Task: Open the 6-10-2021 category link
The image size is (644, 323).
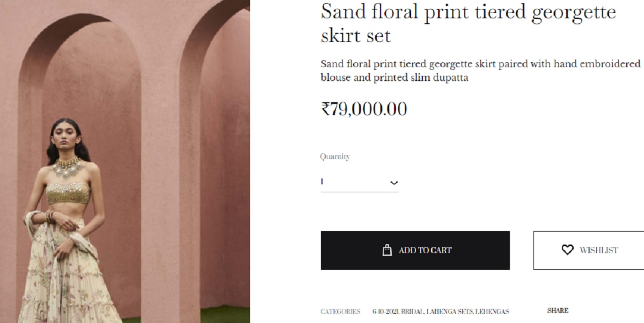Action: [x=385, y=312]
